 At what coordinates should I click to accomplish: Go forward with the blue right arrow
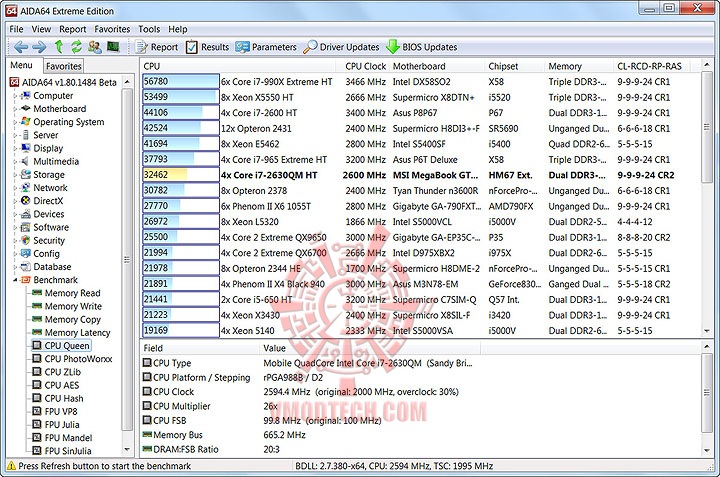[x=39, y=46]
